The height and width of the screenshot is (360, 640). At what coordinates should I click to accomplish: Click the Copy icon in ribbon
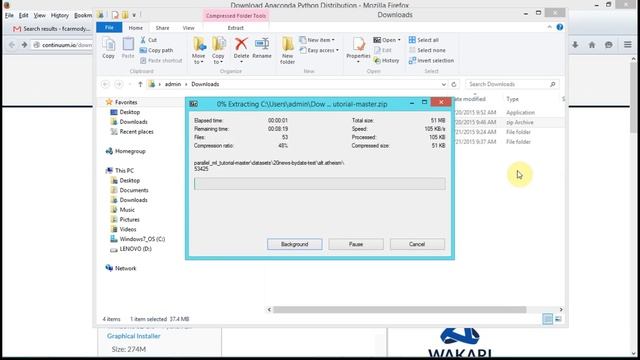click(108, 48)
